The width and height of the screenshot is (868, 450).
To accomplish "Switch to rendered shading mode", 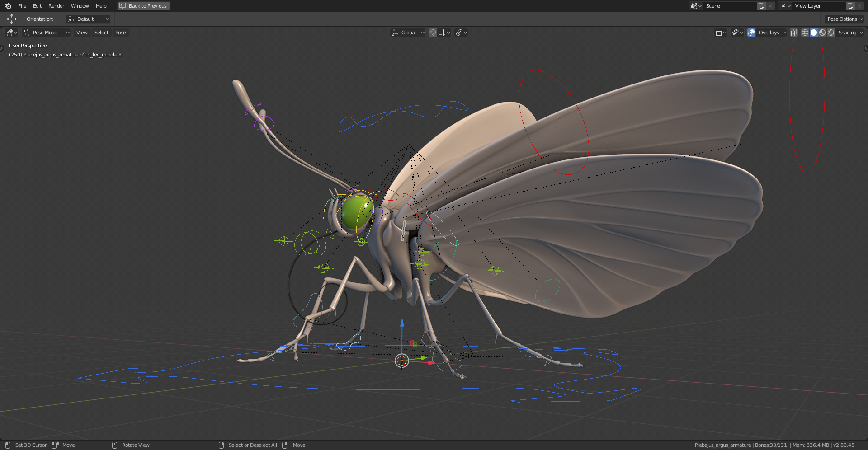I will (x=831, y=33).
